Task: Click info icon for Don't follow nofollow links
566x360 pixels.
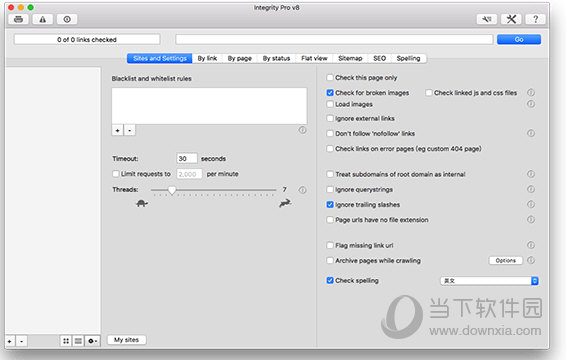Action: (x=531, y=133)
